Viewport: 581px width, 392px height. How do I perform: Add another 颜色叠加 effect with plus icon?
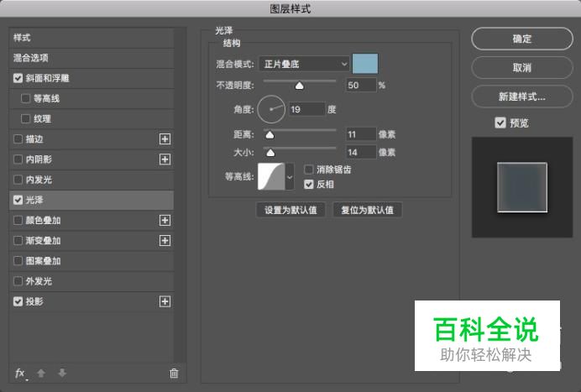(x=165, y=220)
